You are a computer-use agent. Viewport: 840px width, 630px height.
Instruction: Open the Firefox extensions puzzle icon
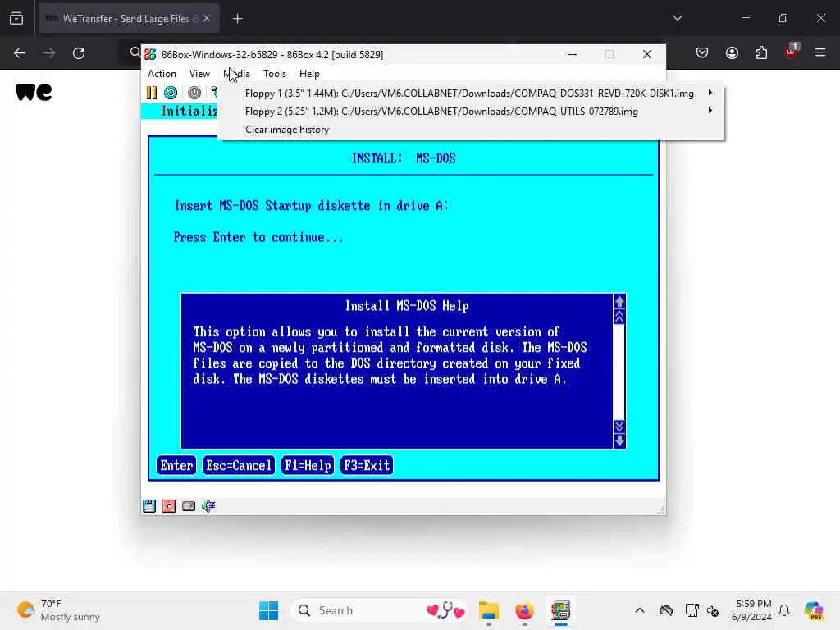[761, 52]
